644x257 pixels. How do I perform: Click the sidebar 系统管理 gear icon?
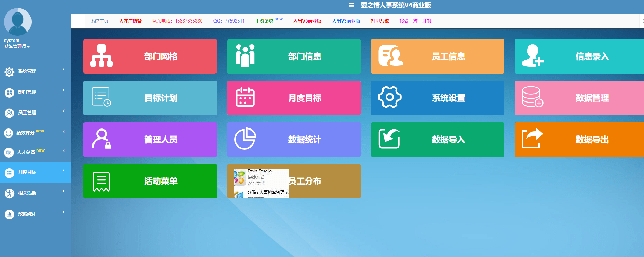pos(9,72)
